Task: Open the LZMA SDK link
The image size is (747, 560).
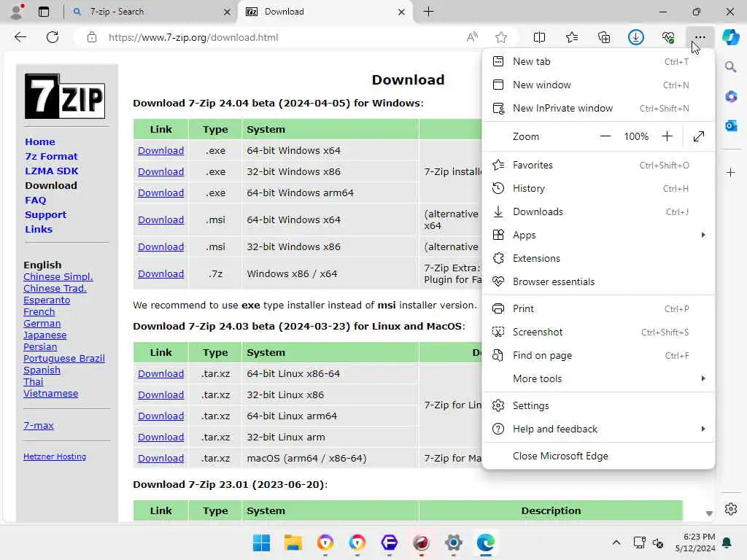Action: [x=52, y=171]
